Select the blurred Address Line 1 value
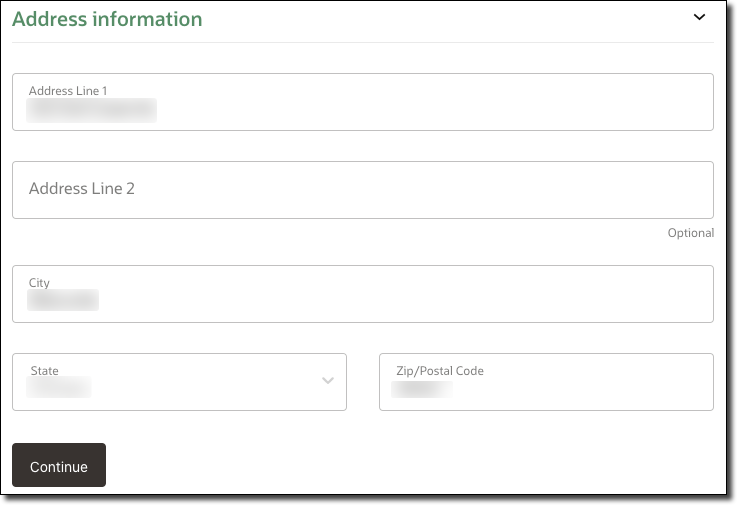737x505 pixels. click(x=92, y=110)
